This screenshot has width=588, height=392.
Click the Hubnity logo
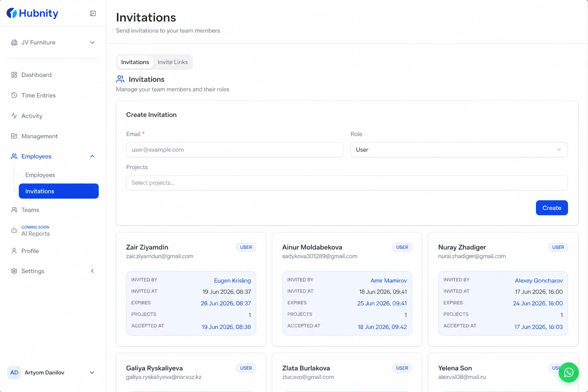tap(33, 13)
